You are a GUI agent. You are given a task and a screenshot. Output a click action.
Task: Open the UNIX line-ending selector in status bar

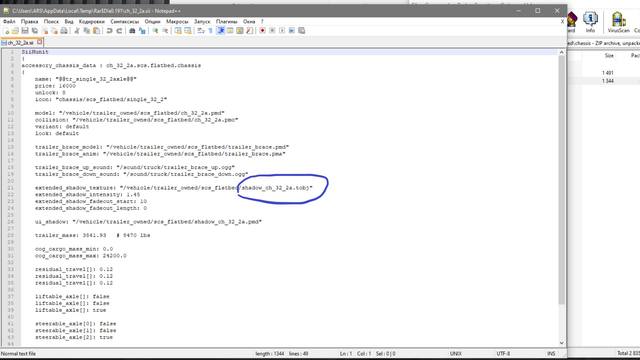pos(456,353)
